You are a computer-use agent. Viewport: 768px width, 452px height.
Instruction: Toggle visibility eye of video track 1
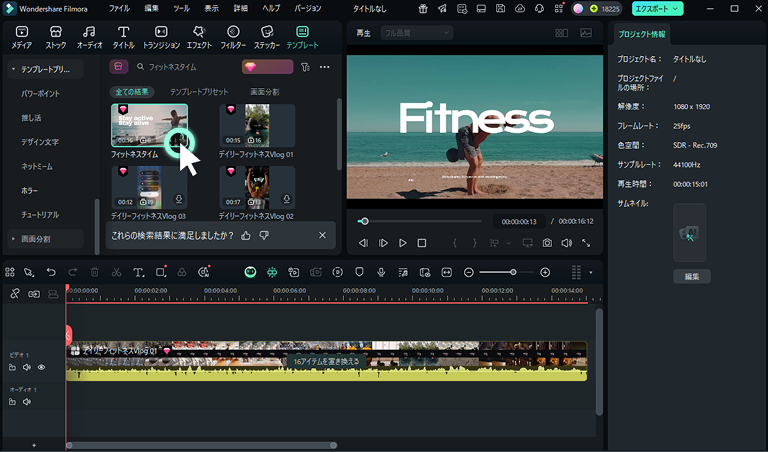click(42, 367)
